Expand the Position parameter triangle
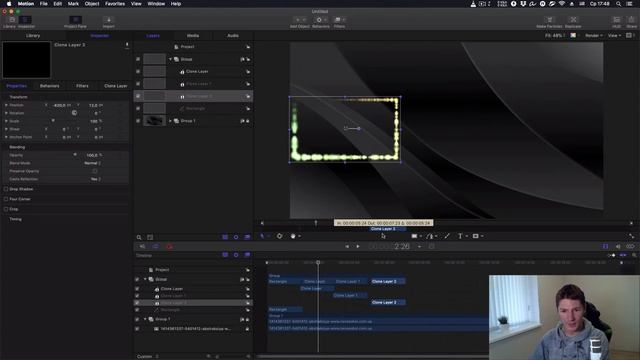640x360 pixels. point(6,105)
